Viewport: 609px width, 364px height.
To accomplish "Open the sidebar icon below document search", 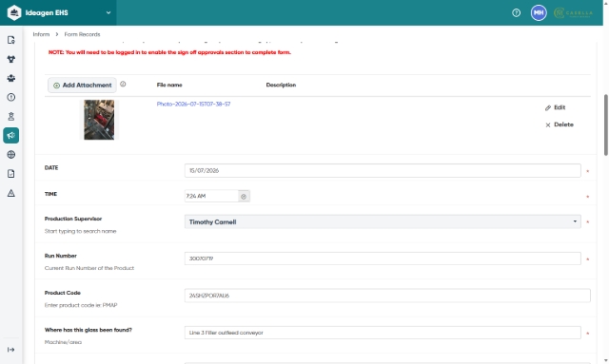I will coord(10,59).
